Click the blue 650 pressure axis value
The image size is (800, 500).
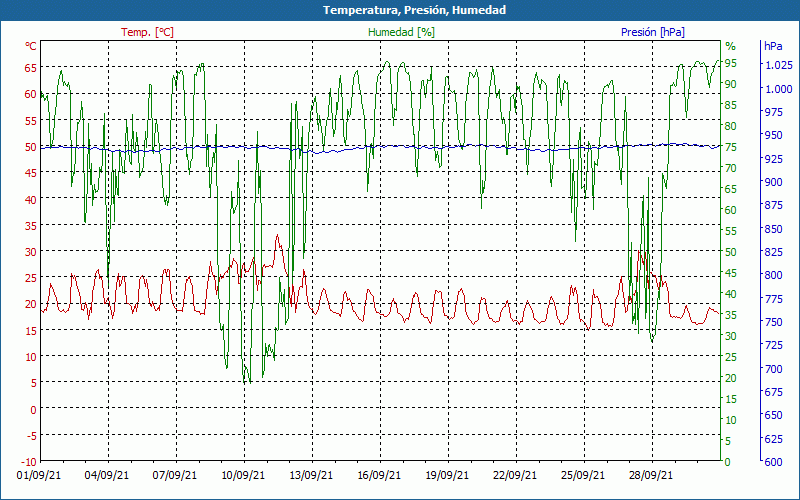tap(773, 415)
